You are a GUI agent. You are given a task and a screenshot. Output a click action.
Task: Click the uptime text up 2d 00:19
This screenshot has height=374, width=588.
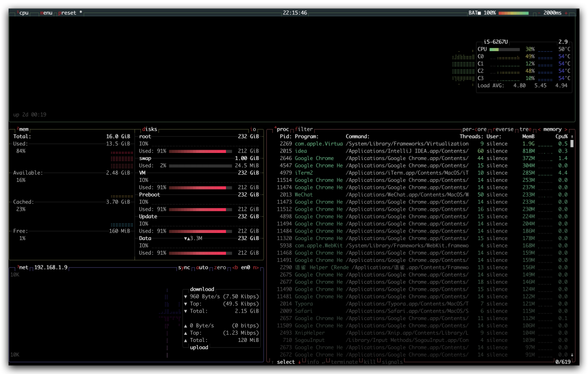point(29,115)
